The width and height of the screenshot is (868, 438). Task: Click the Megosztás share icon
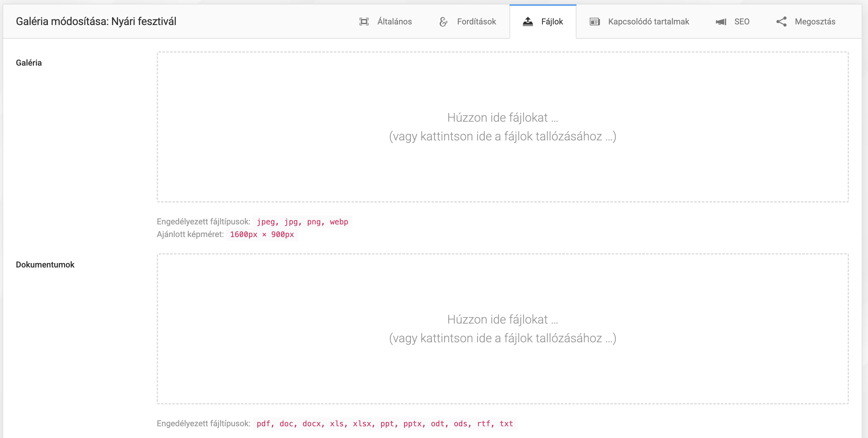click(781, 22)
